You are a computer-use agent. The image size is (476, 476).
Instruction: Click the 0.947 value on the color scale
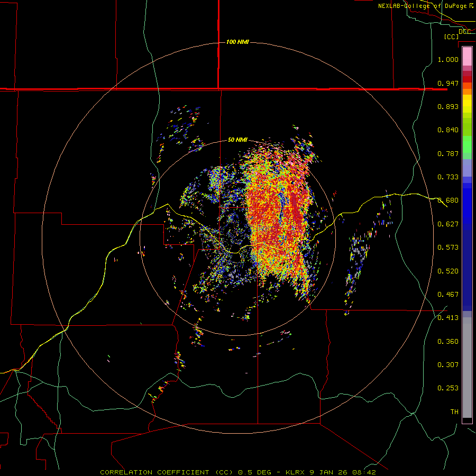[448, 83]
